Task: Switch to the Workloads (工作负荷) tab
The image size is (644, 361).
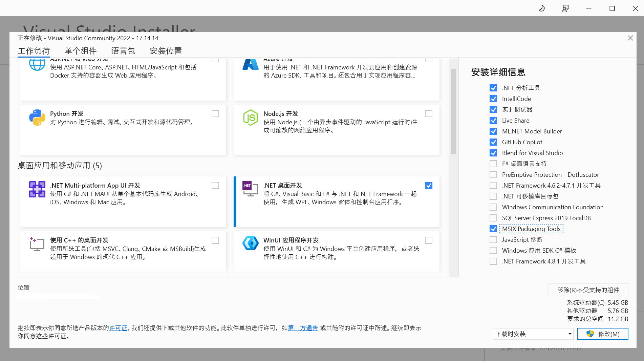Action: pyautogui.click(x=34, y=51)
